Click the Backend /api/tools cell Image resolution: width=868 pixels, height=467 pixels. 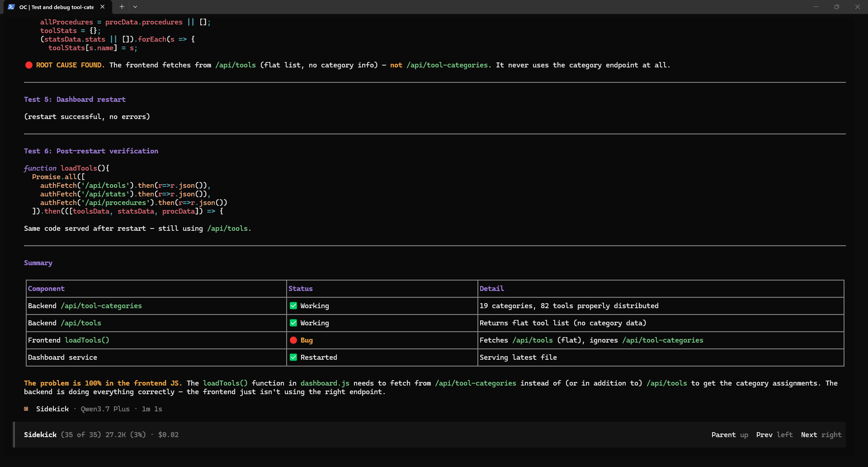pos(156,323)
